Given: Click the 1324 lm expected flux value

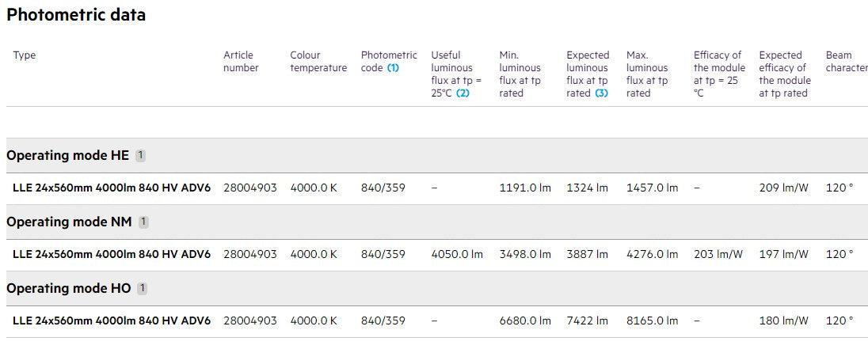Looking at the screenshot, I should click(588, 188).
